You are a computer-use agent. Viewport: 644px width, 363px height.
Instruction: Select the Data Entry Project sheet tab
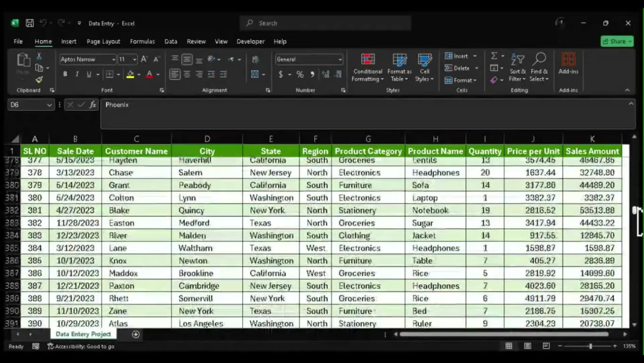83,334
